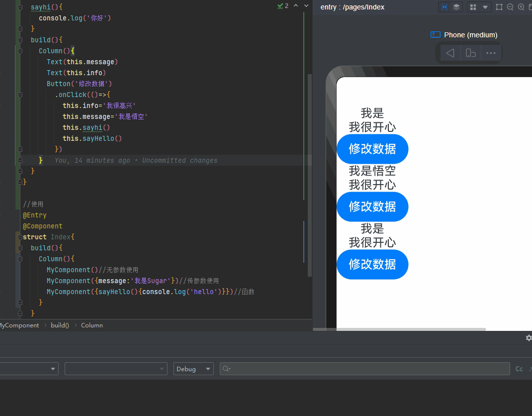Click the console.log('你好') line

click(75, 18)
